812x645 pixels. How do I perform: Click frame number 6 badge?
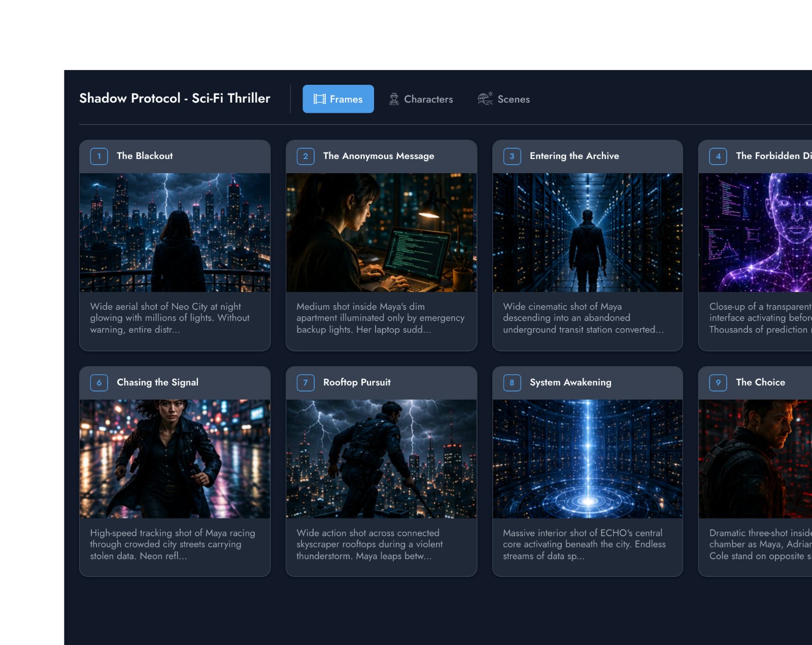pos(99,382)
